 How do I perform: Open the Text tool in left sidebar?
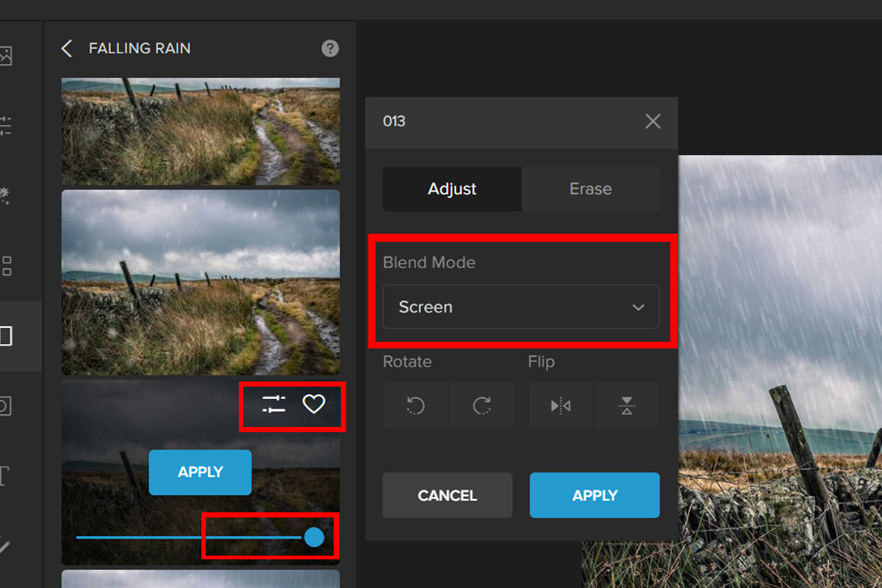pos(4,476)
